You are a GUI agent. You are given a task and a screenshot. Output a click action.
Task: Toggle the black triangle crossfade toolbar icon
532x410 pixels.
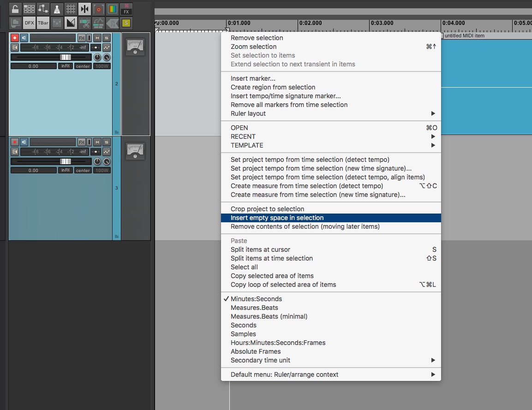[71, 23]
